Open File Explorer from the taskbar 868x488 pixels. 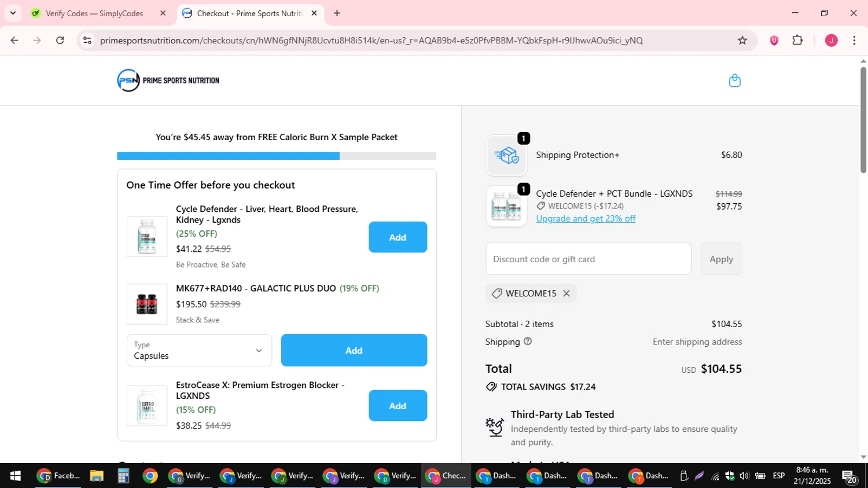[x=97, y=476]
